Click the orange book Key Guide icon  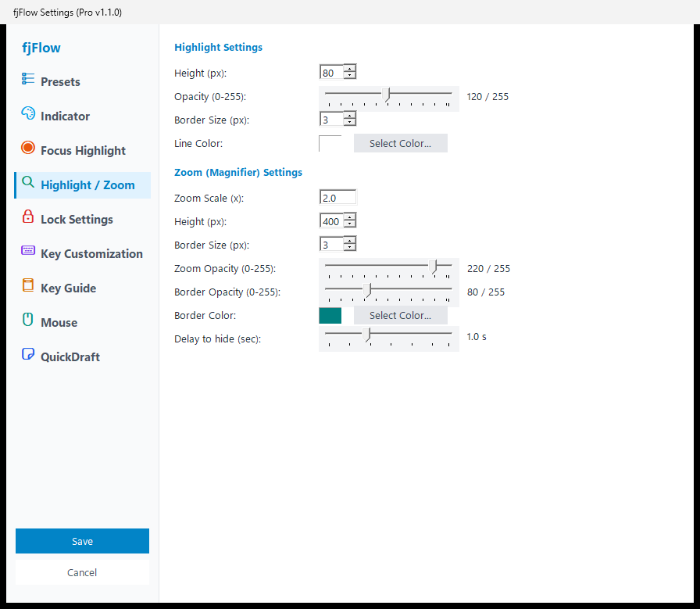click(x=27, y=285)
